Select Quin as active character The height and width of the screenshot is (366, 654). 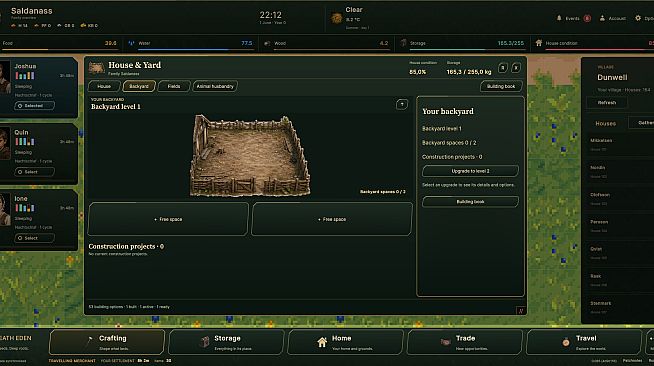pyautogui.click(x=34, y=172)
